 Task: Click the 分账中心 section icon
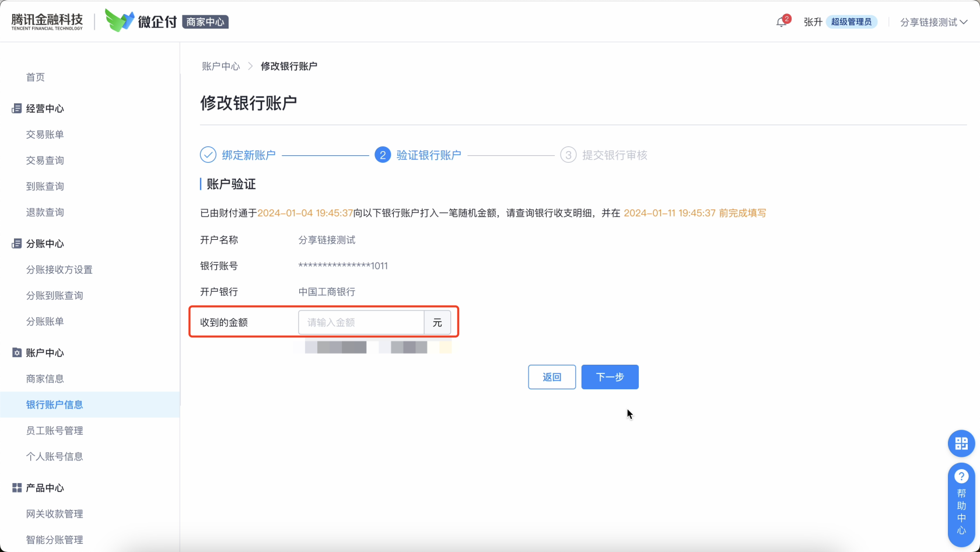pos(17,244)
